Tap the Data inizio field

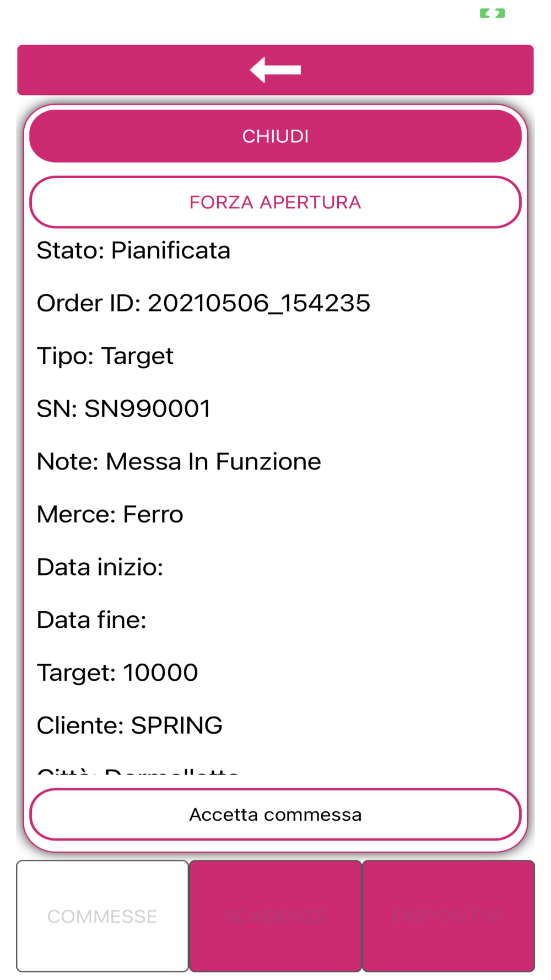click(x=100, y=567)
